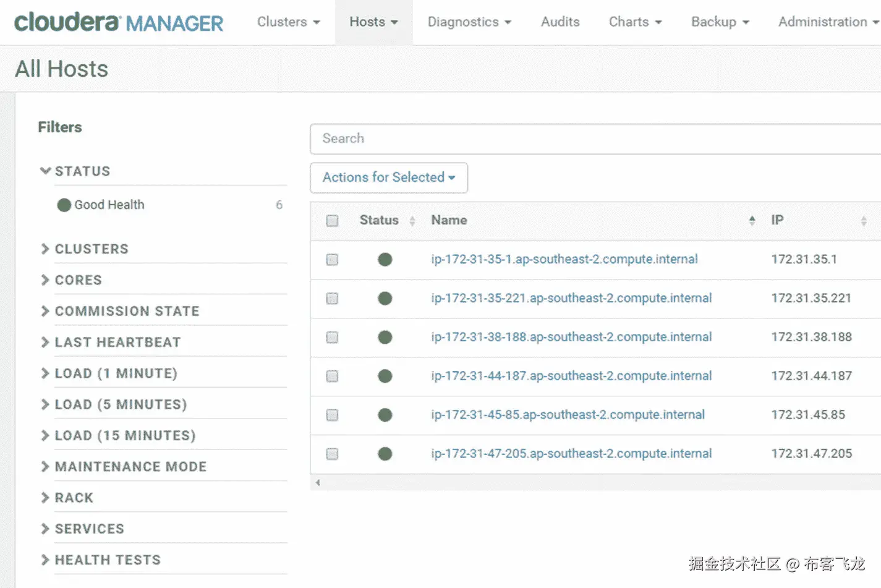Open host ip-172-31-38-188.ap-southeast-2.compute.internal
This screenshot has height=588, width=881.
point(571,338)
